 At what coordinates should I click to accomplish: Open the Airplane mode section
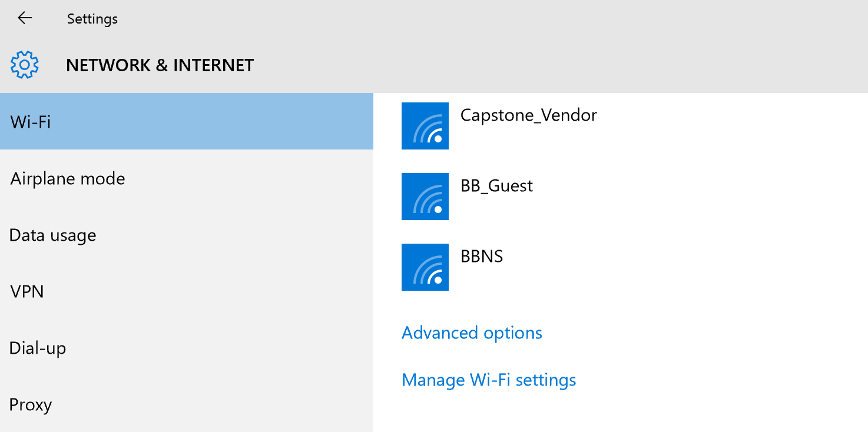coord(67,178)
